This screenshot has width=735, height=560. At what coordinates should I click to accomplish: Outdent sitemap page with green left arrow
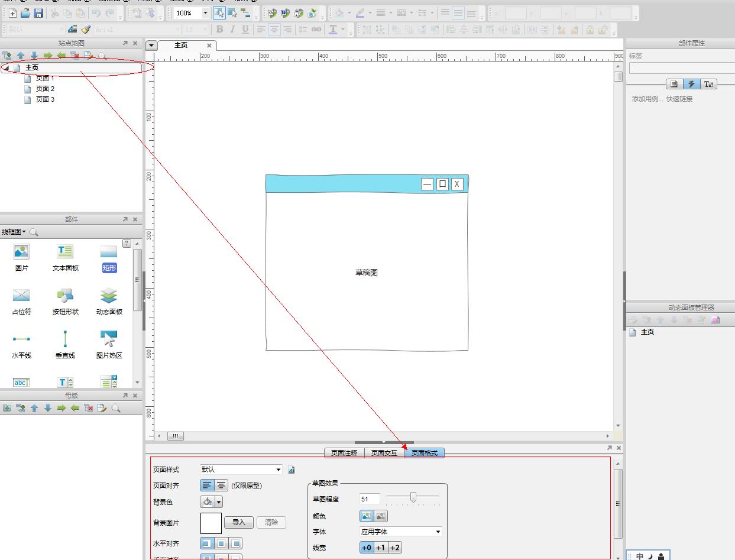[x=61, y=56]
